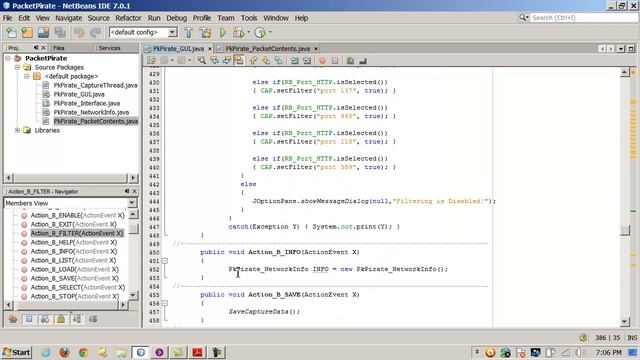Switch to the Files panel tab
This screenshot has width=640, height=360.
click(x=59, y=48)
